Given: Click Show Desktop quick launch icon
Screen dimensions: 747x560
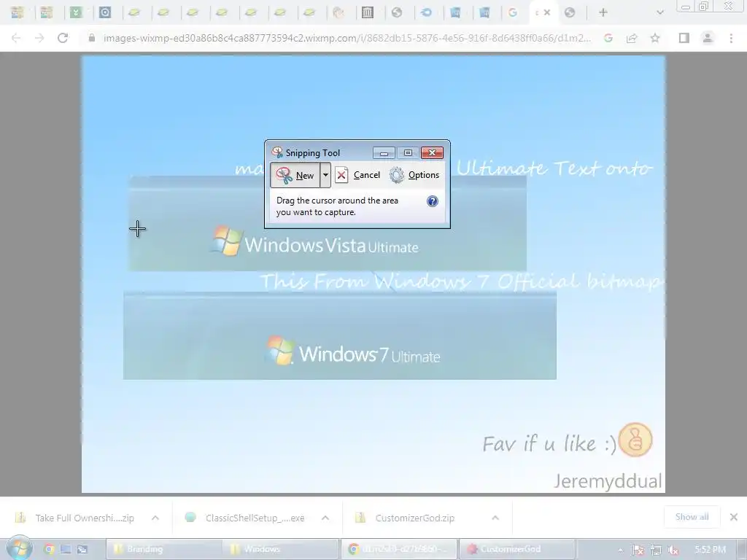Looking at the screenshot, I should pyautogui.click(x=66, y=550).
